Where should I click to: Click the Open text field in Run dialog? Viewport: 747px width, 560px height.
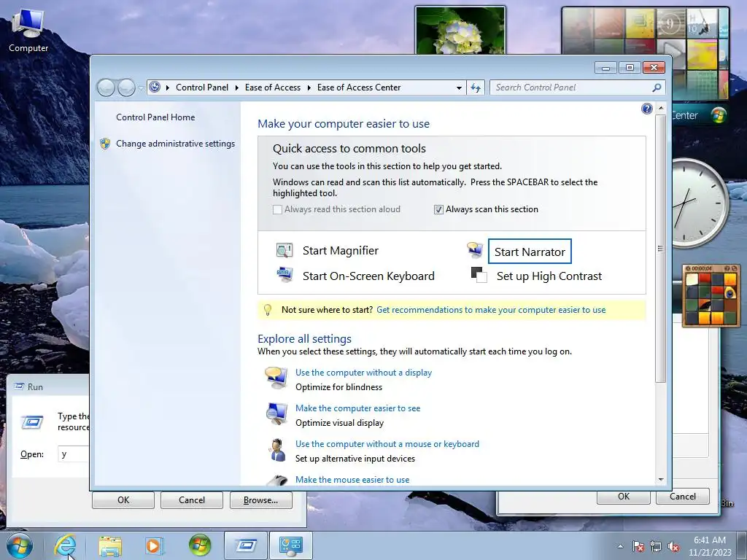click(74, 454)
